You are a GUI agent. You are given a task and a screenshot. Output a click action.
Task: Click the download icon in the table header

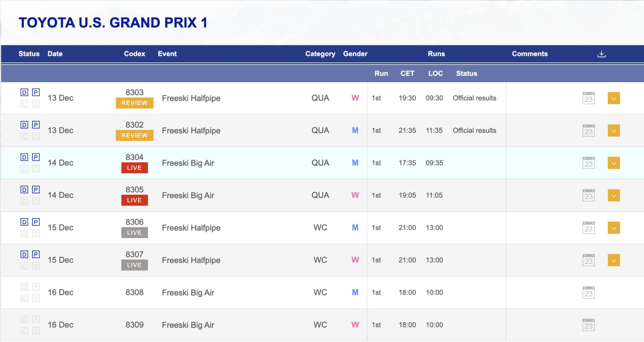coord(601,54)
